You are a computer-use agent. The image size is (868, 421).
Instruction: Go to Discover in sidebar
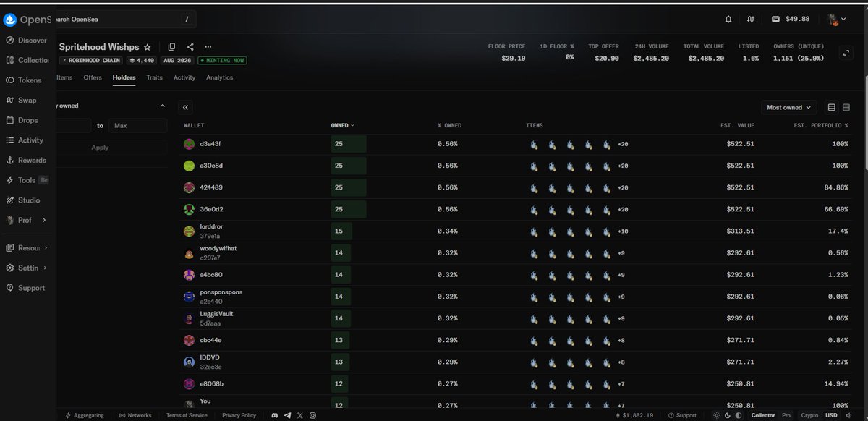[27, 41]
